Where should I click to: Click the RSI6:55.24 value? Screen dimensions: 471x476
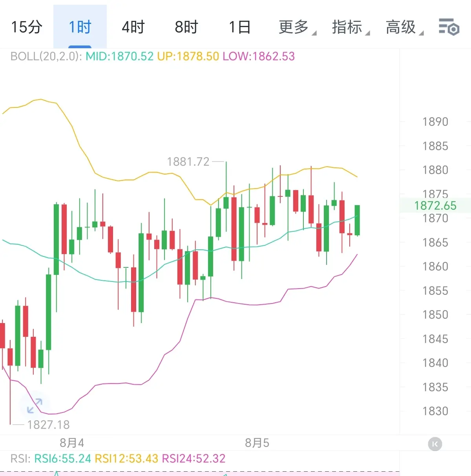pos(63,459)
